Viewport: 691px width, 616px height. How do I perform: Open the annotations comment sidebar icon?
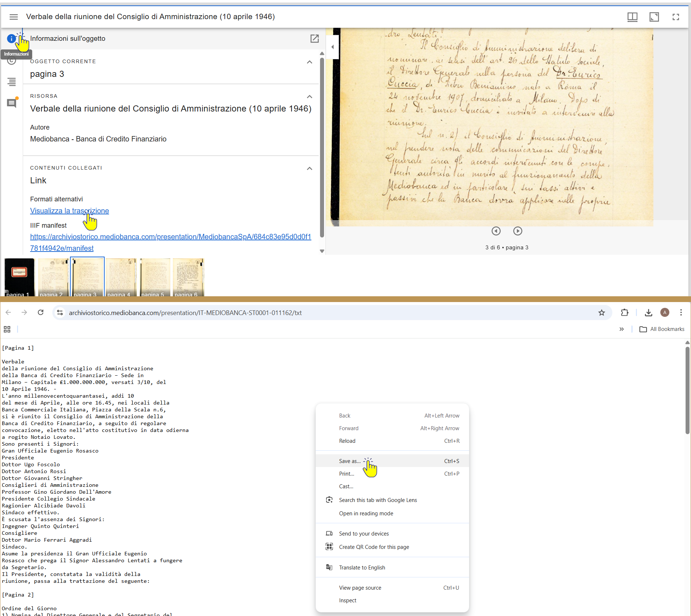[x=12, y=103]
